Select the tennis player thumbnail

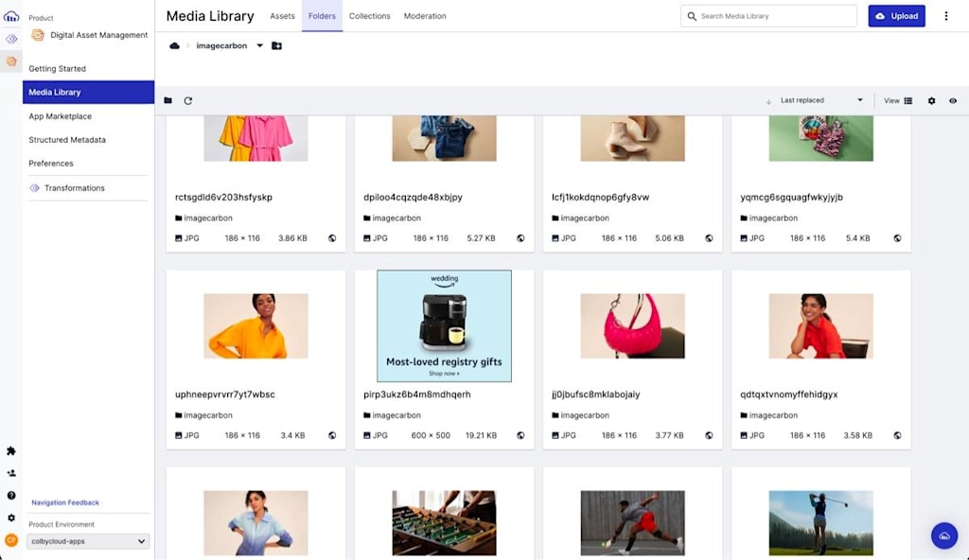click(633, 523)
